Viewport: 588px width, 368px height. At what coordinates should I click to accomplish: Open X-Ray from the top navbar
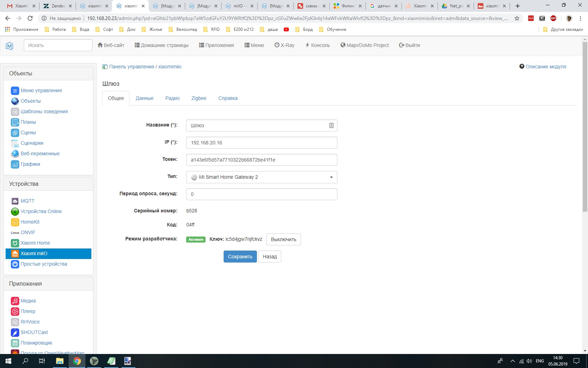click(285, 45)
